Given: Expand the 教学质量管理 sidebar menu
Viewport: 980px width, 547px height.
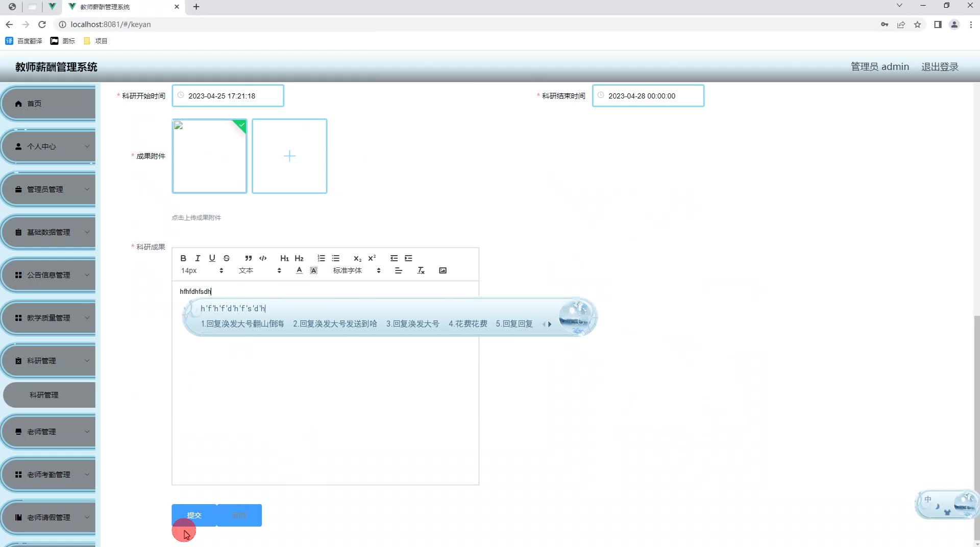Looking at the screenshot, I should tap(48, 318).
